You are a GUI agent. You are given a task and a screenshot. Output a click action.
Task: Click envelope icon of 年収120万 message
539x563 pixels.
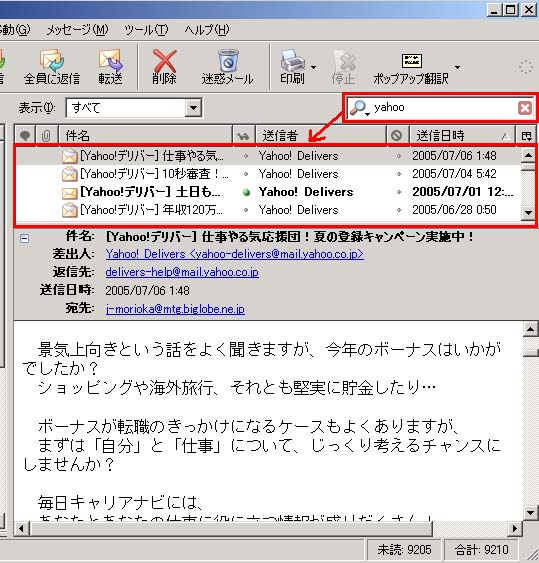click(69, 210)
